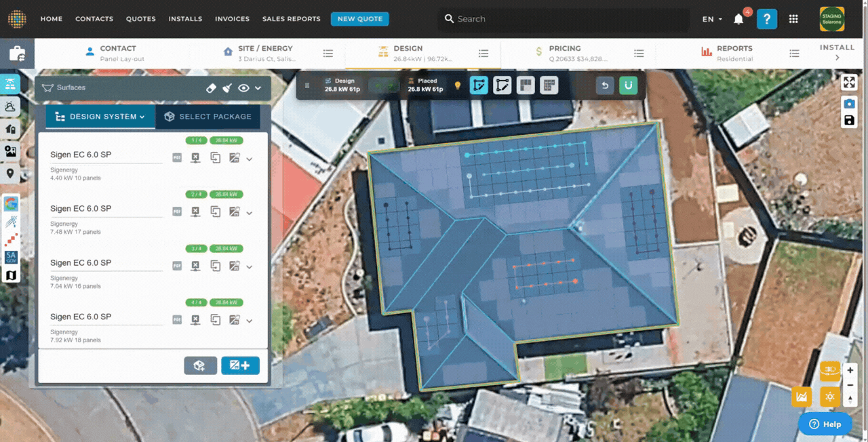Viewport: 868px width, 442px height.
Task: Click the Help button
Action: click(x=825, y=424)
